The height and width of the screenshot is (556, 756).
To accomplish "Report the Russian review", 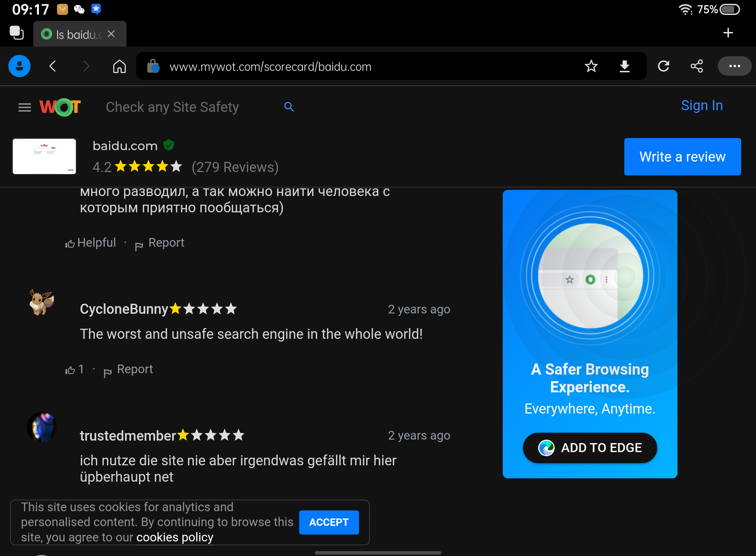I will click(159, 243).
